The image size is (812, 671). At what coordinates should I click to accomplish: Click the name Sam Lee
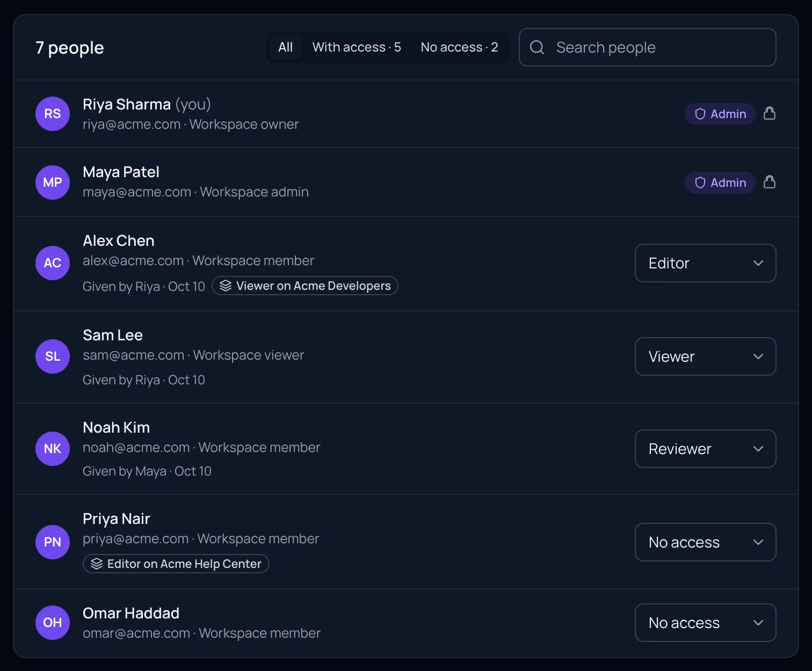[113, 335]
